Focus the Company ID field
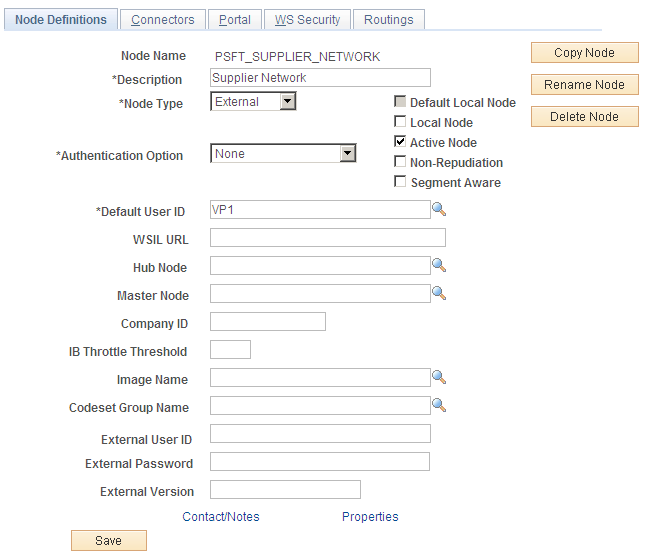 point(268,322)
